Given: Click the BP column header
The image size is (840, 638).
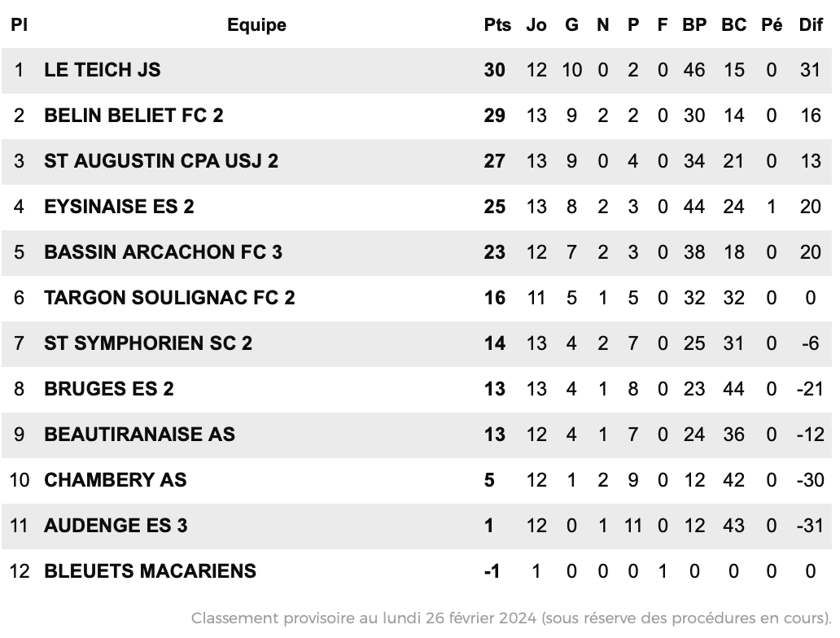Looking at the screenshot, I should (x=694, y=25).
